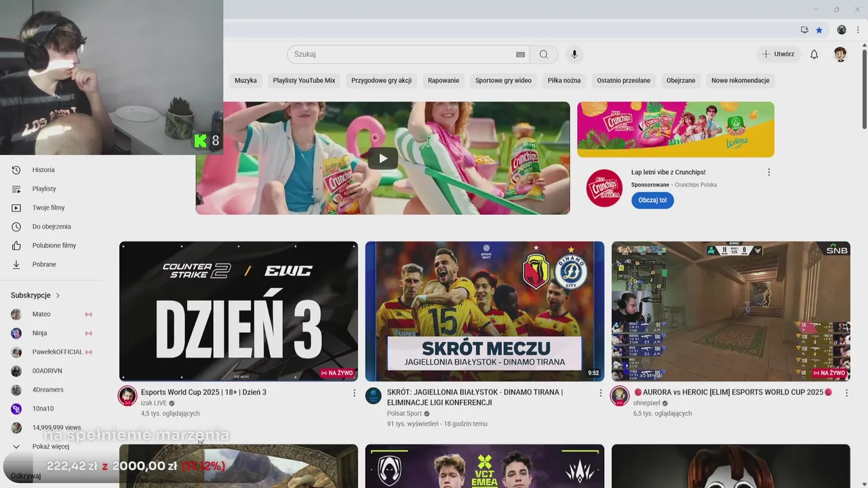Select the Muzyka filter chip
Screen dimensions: 868x488
point(245,81)
